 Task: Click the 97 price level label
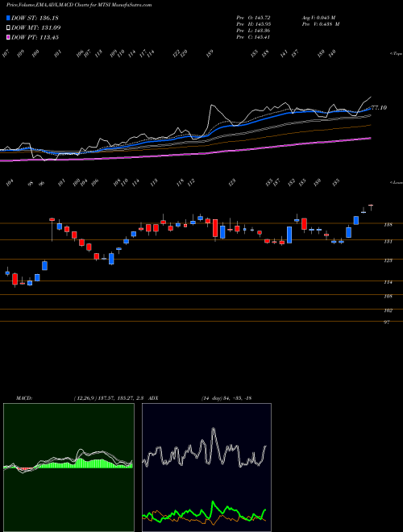pos(387,322)
